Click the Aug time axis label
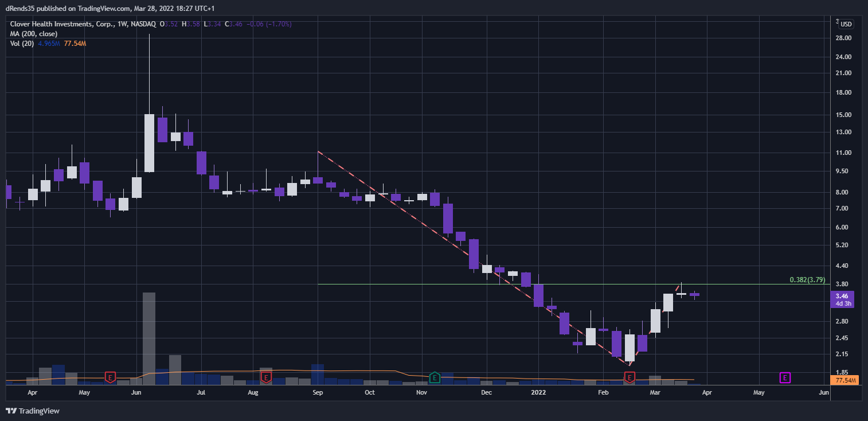 click(253, 393)
